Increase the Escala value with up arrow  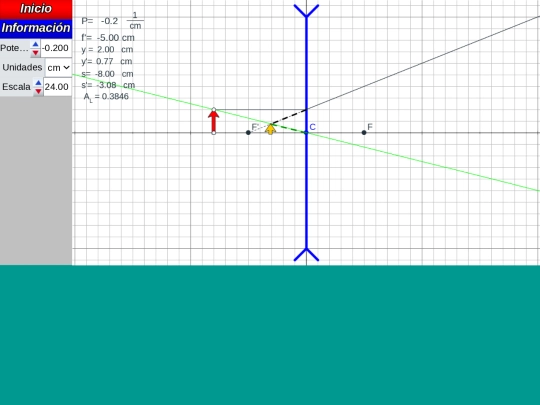(38, 83)
